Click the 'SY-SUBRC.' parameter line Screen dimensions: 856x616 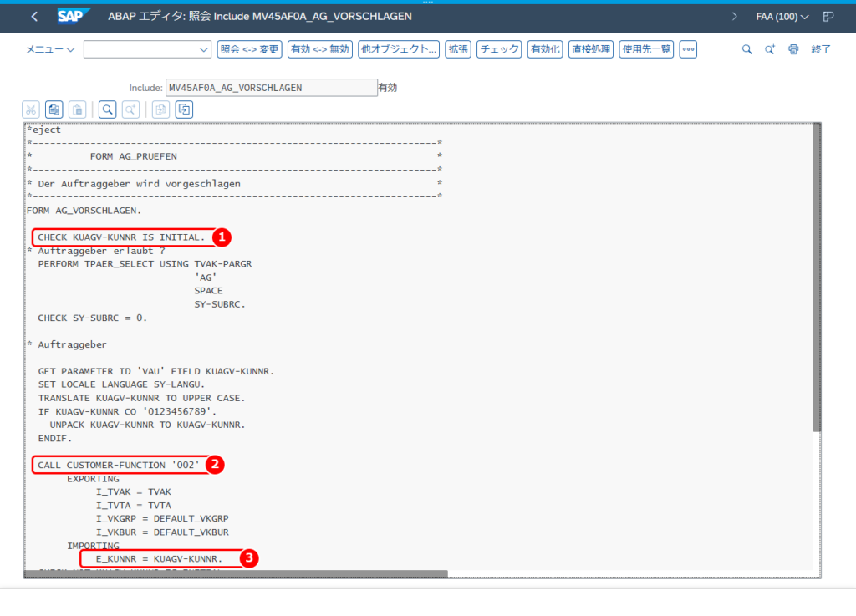pyautogui.click(x=220, y=304)
